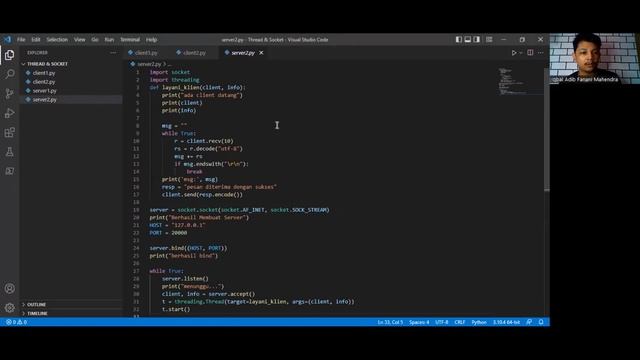
Task: Open the Go menu
Action: coord(95,40)
